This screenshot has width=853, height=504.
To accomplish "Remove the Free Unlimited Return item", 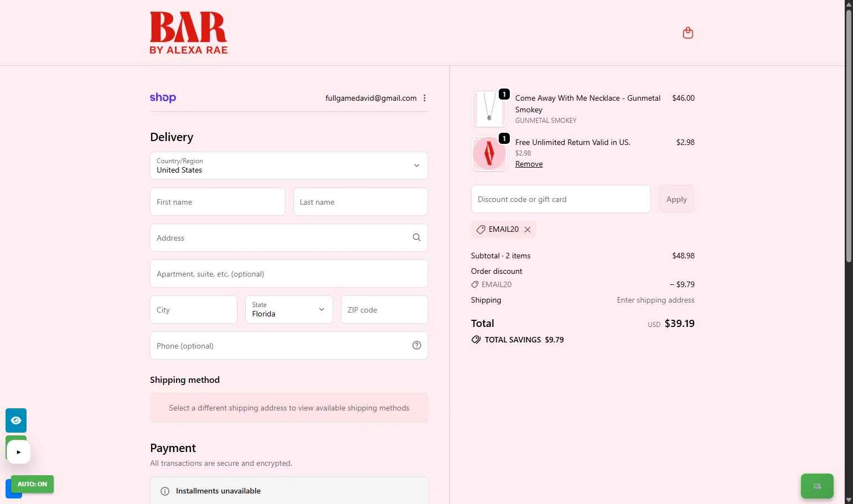I will (x=529, y=164).
